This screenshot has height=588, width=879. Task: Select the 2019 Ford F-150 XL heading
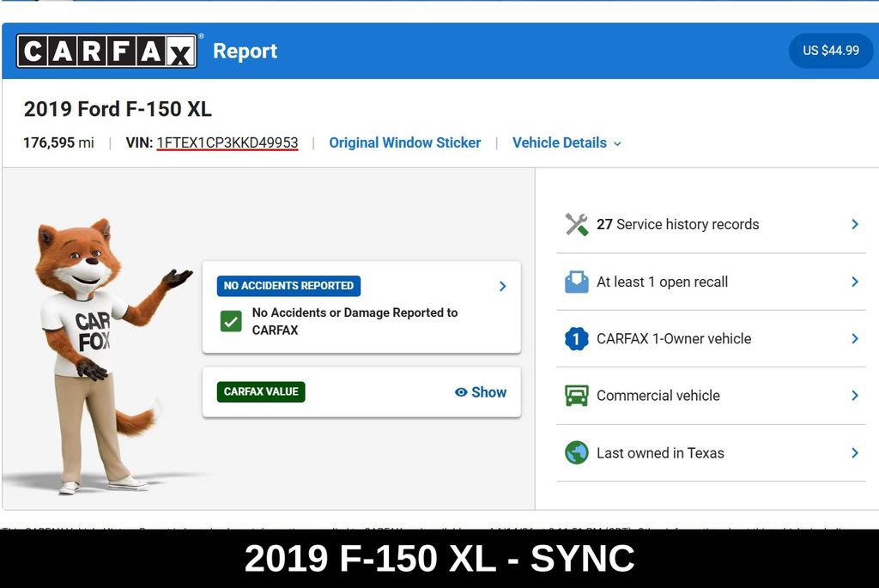(118, 109)
